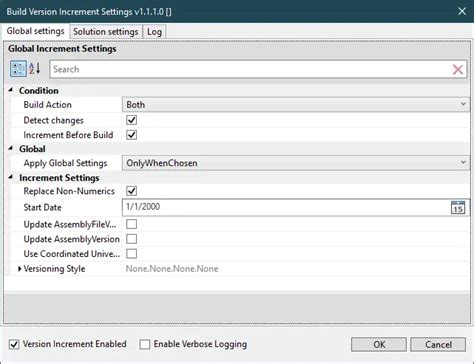Screen dimensions: 474x364
Task: Turn on Enable Verbose Logging
Action: tap(145, 344)
